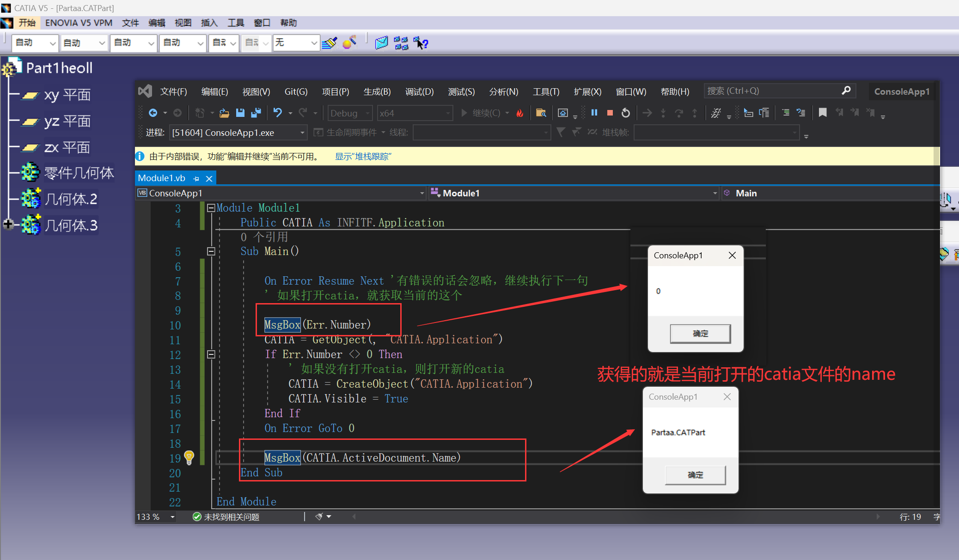This screenshot has width=959, height=560.
Task: Click the undo arrow icon
Action: pyautogui.click(x=277, y=113)
